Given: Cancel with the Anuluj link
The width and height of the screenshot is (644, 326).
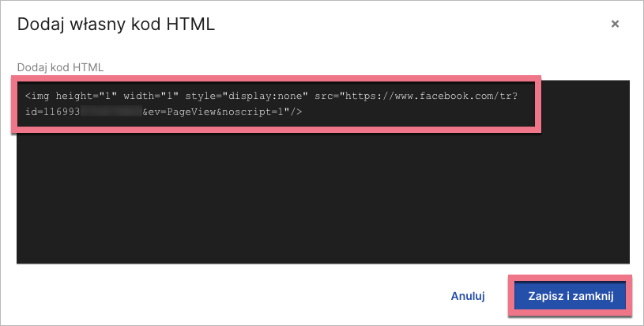Looking at the screenshot, I should pyautogui.click(x=467, y=296).
